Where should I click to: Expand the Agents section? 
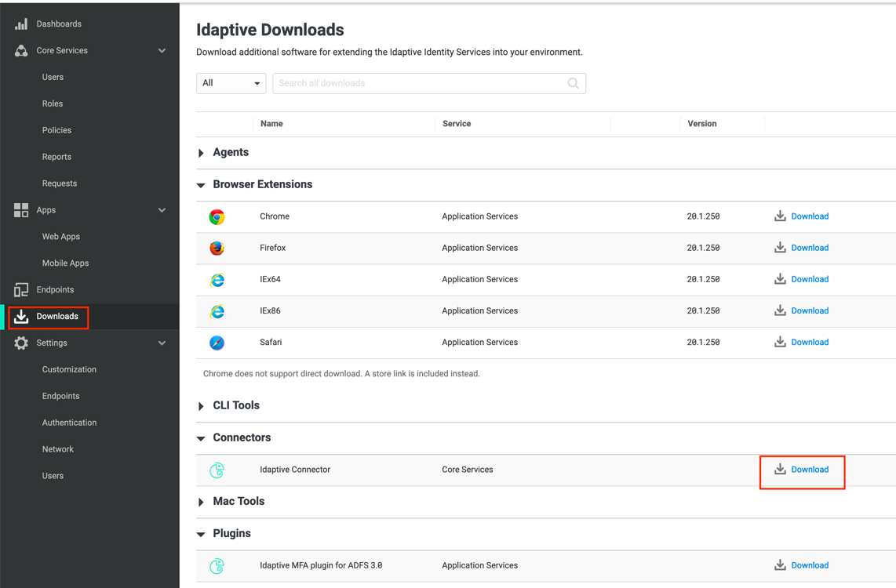pos(201,152)
